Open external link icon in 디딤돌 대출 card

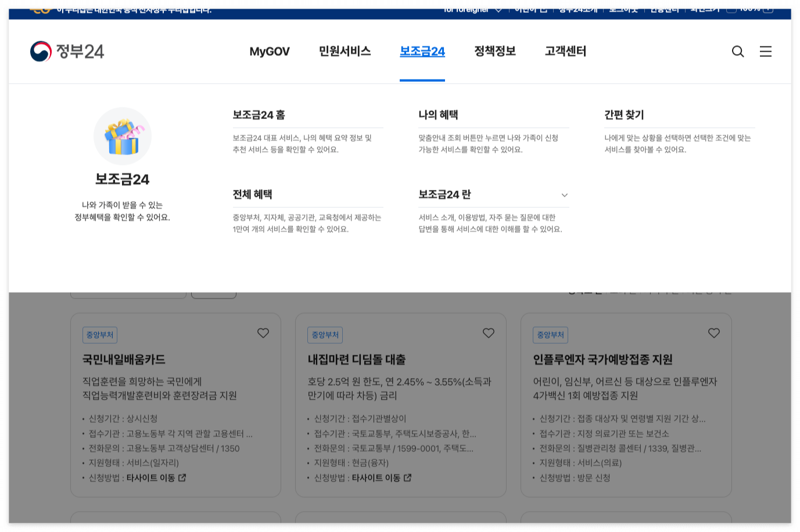click(408, 477)
